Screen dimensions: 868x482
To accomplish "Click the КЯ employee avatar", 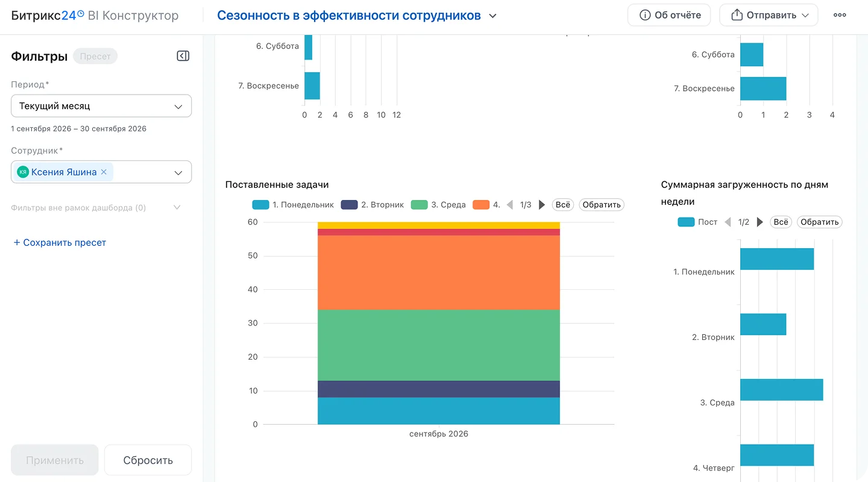I will (23, 172).
